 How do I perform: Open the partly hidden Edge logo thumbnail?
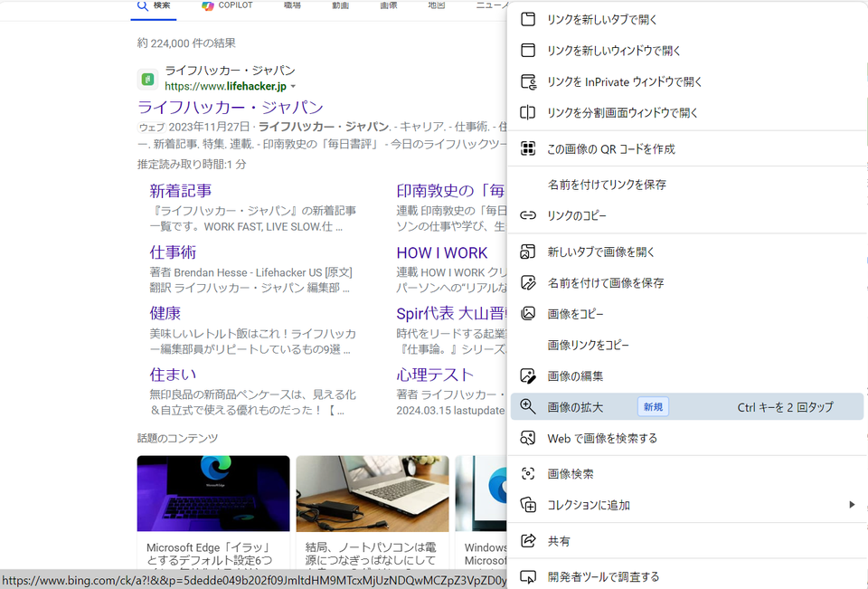pos(481,493)
